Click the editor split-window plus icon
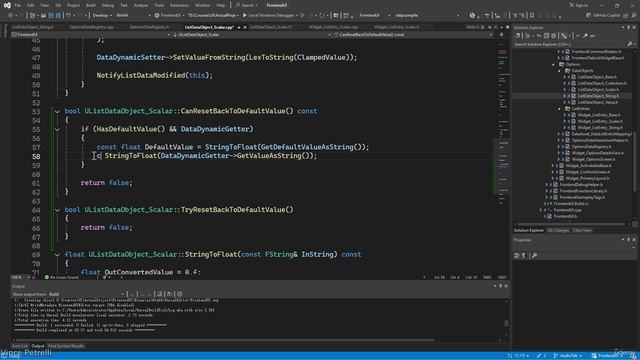The image size is (640, 360). [501, 35]
